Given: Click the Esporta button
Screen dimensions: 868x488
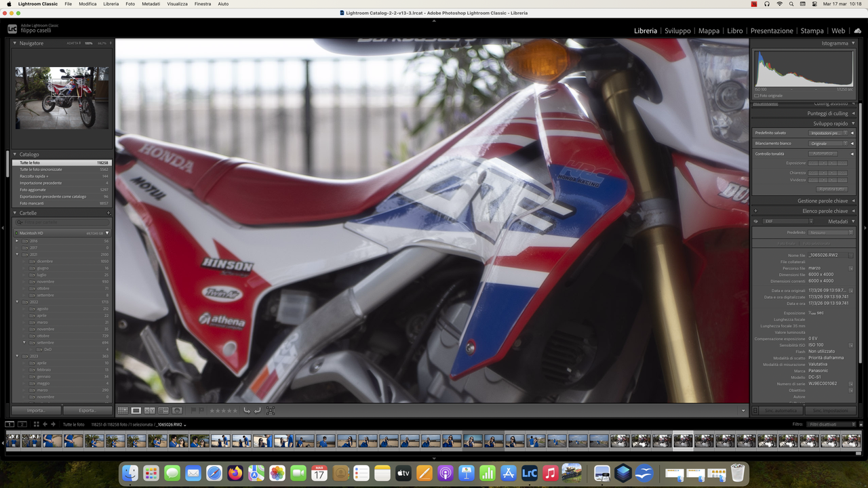Looking at the screenshot, I should coord(87,411).
